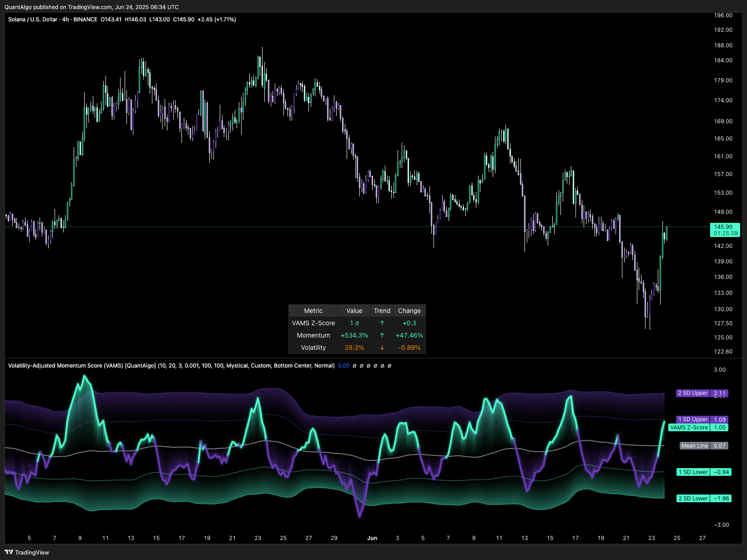747x560 pixels.
Task: Click the Momentum row label in table
Action: [313, 335]
